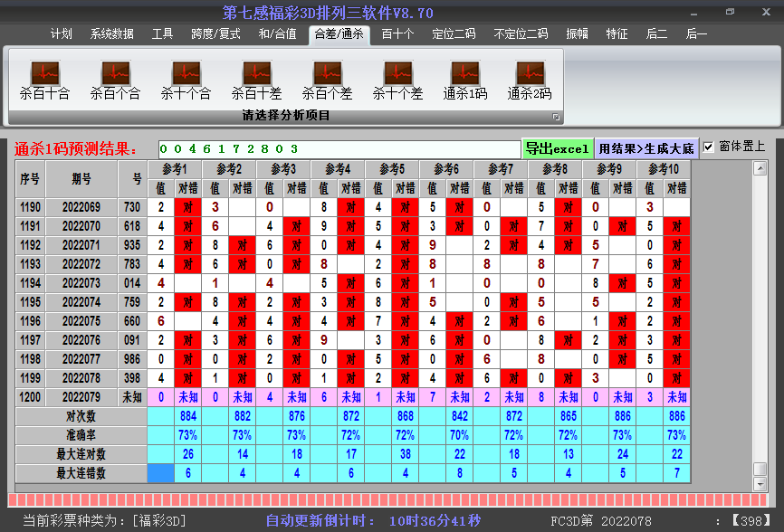
Task: Open the 振幅 tab
Action: [577, 33]
